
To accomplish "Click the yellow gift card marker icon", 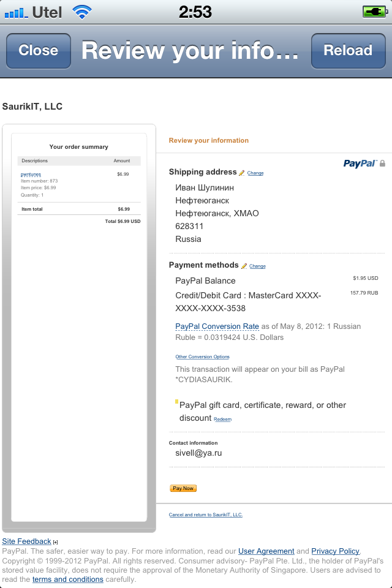I will [x=176, y=402].
